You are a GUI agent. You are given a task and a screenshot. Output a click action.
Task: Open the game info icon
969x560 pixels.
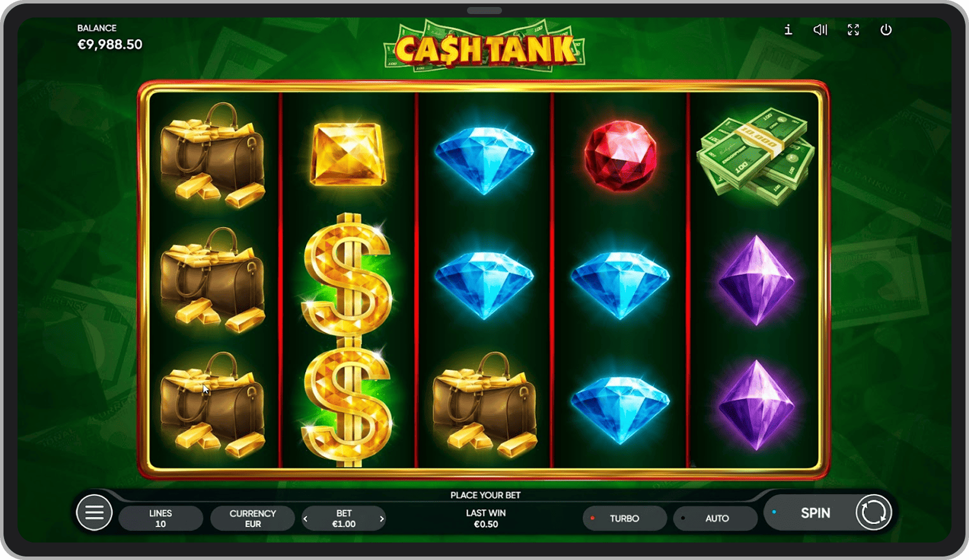click(788, 30)
